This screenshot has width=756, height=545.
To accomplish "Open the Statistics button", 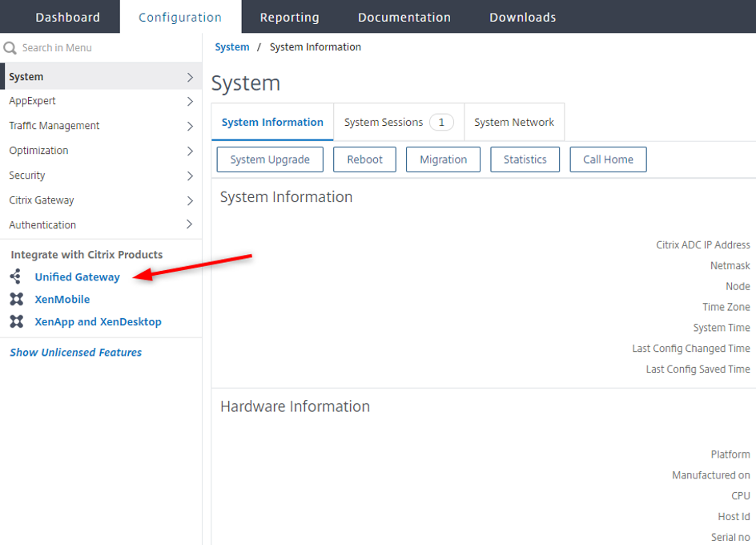I will 525,159.
